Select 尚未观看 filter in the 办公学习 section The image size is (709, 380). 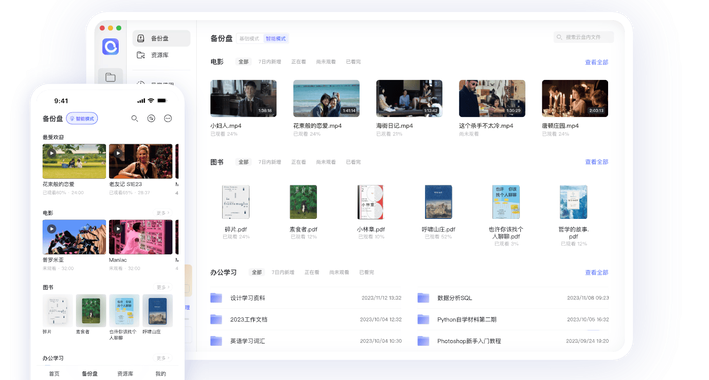pyautogui.click(x=339, y=272)
